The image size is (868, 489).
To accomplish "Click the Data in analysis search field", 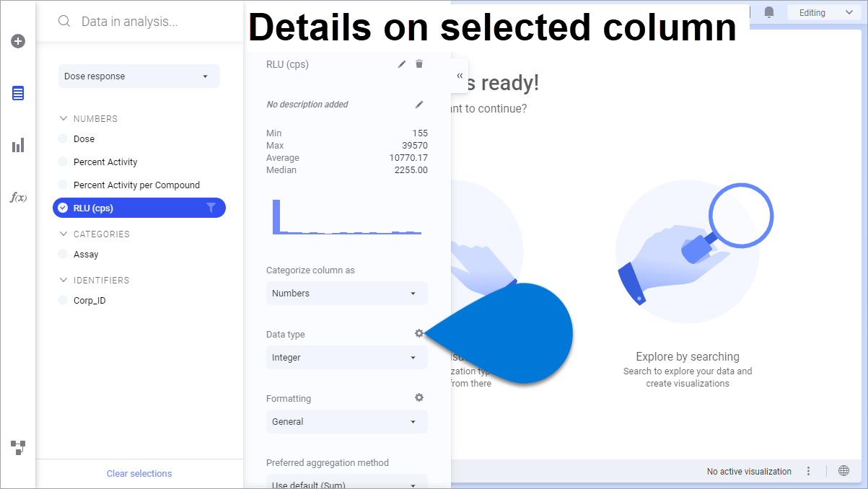I will click(x=144, y=22).
